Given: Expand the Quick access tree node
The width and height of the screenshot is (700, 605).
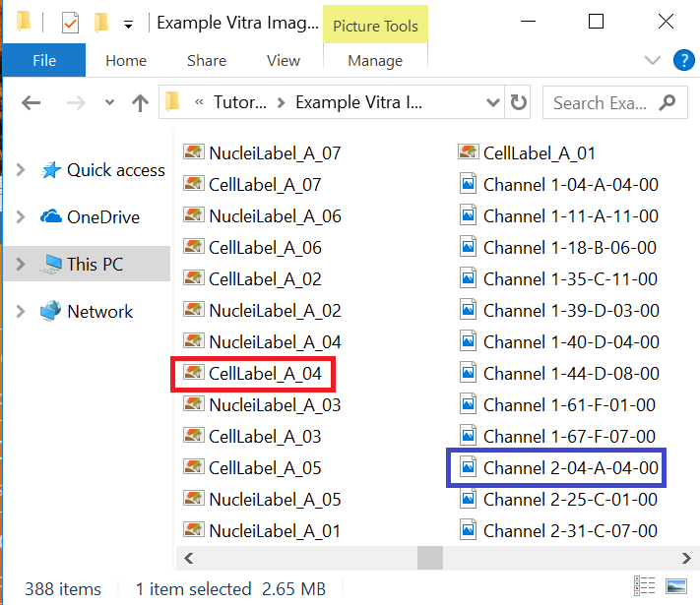Looking at the screenshot, I should point(21,170).
